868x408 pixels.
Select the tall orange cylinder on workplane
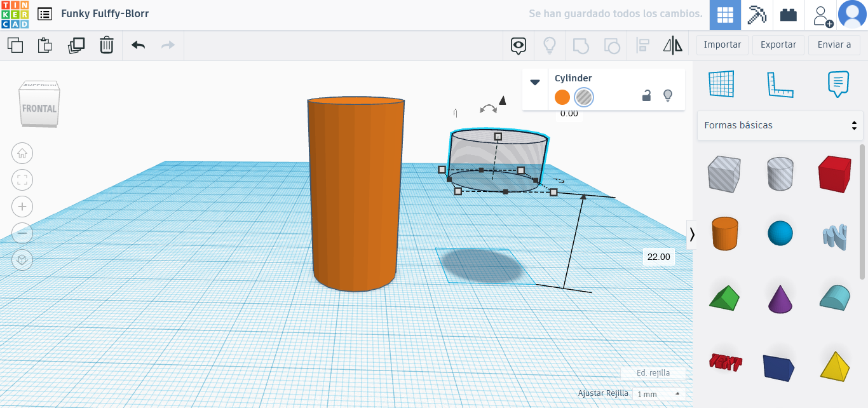pos(355,194)
